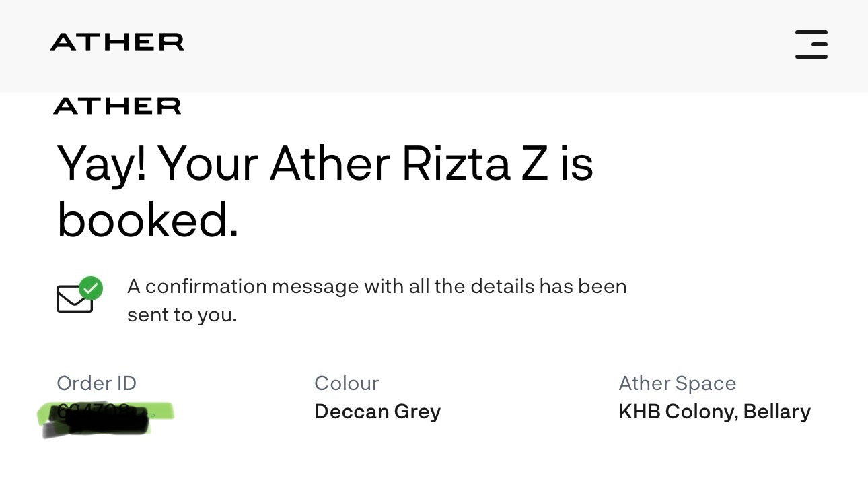
Task: Click the green checkmark badge
Action: point(91,288)
